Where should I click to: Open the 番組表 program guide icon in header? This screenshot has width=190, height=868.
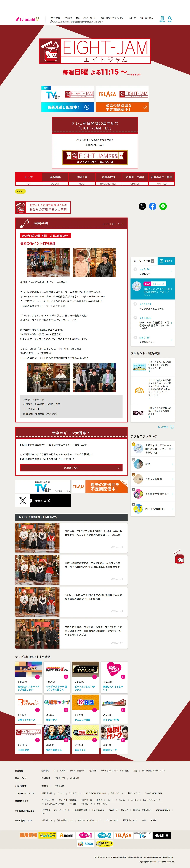click(162, 19)
